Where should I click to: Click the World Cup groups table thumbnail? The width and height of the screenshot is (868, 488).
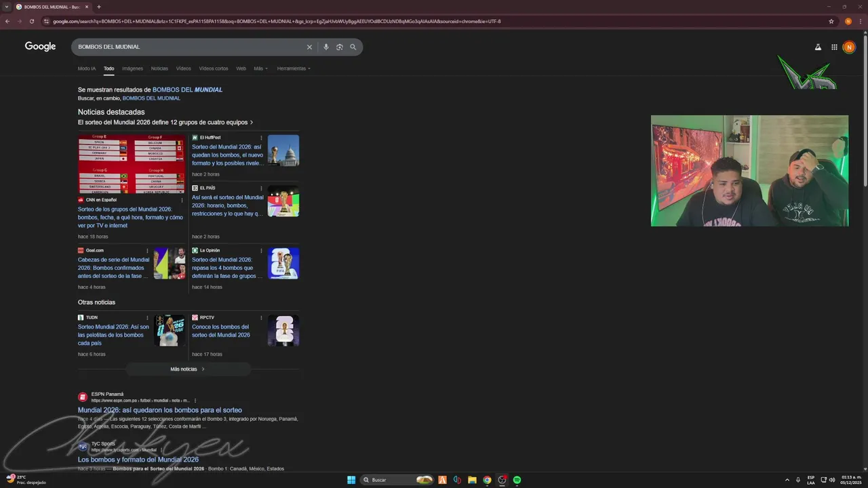pyautogui.click(x=132, y=163)
